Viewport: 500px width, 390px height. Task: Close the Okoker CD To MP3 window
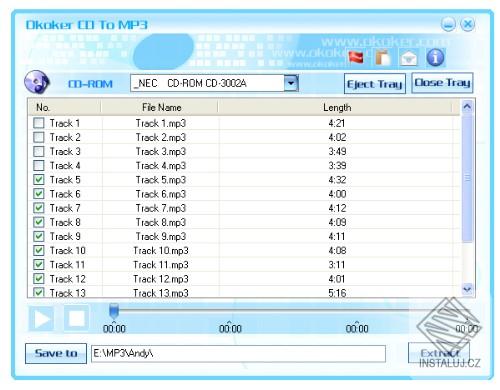tap(468, 24)
